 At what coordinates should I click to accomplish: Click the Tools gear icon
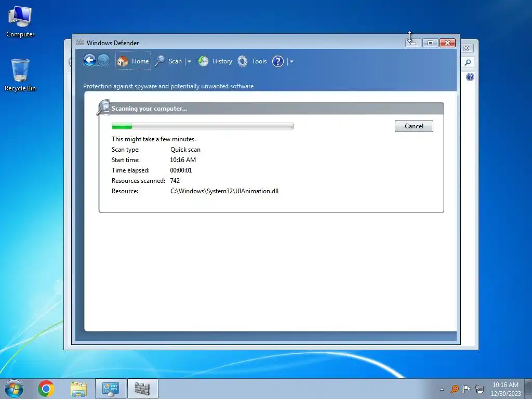click(242, 61)
